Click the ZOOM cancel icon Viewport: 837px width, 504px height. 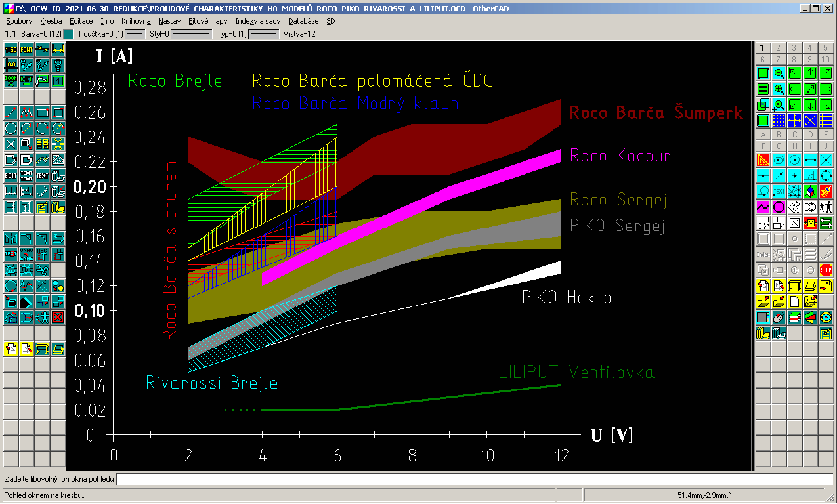[11, 80]
